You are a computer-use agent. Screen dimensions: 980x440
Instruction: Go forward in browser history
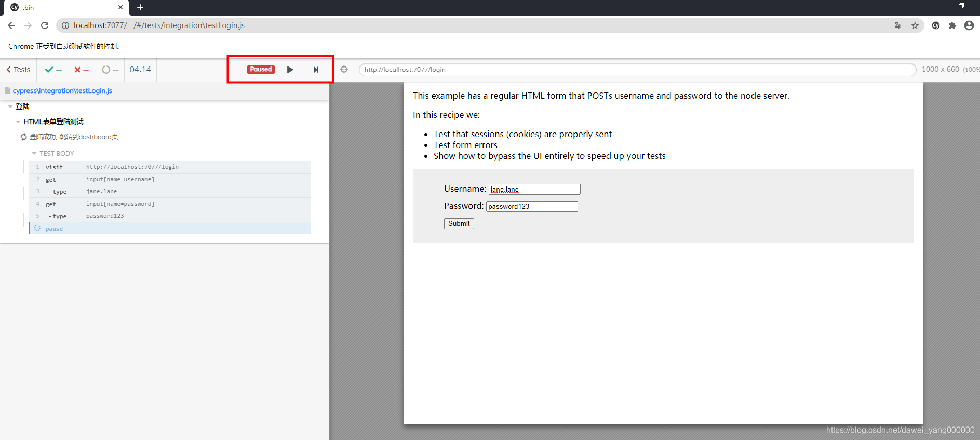(x=28, y=25)
